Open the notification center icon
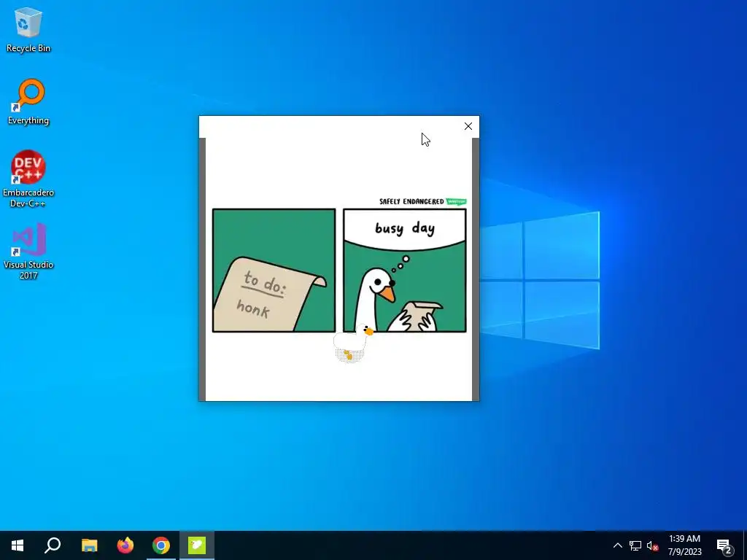Viewport: 747px width, 560px height. 724,545
